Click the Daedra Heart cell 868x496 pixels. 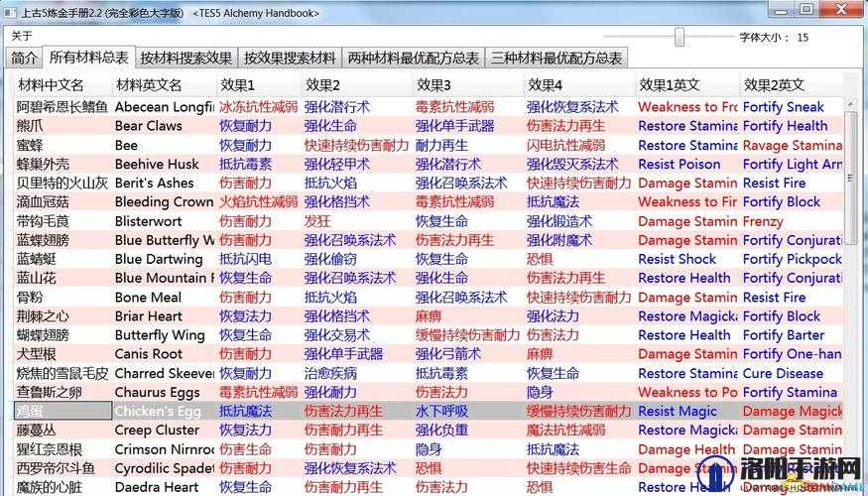pyautogui.click(x=156, y=487)
